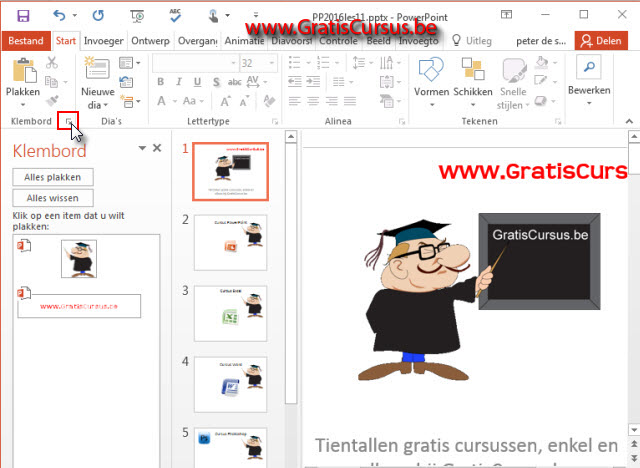Open the font name dropdown
The image size is (640, 468).
pos(233,63)
